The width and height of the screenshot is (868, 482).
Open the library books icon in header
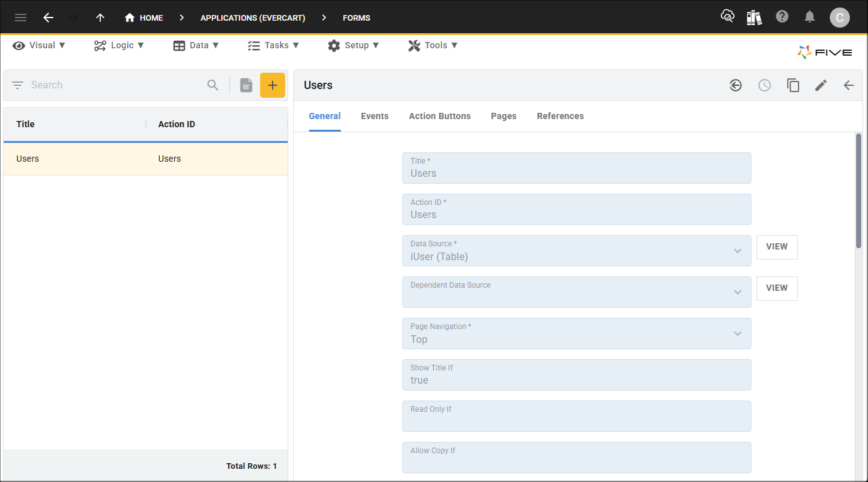pyautogui.click(x=755, y=18)
